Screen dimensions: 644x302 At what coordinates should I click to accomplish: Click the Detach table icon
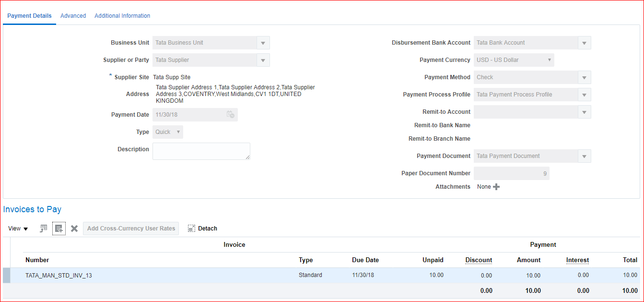point(192,229)
